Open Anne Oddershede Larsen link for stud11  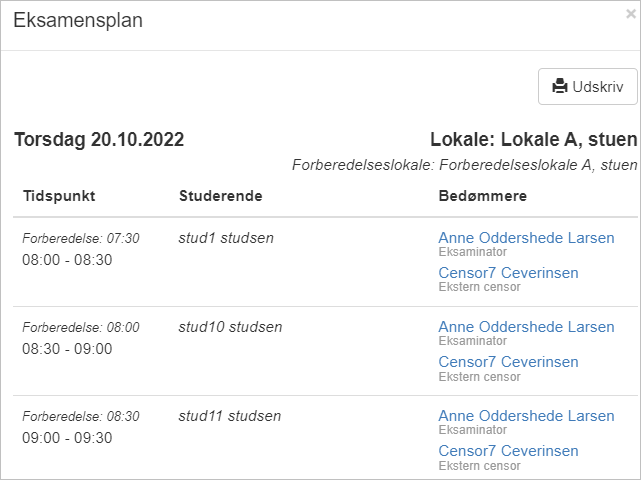[x=526, y=416]
